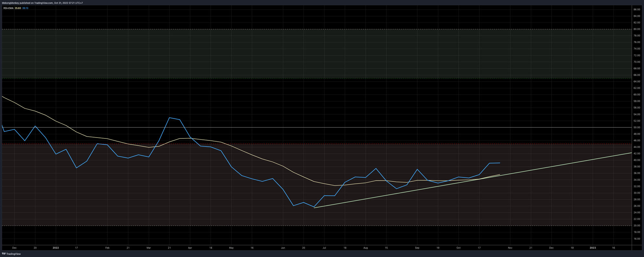Image resolution: width=644 pixels, height=257 pixels.
Task: Click the RSI+EMA value 35.60
Action: pos(18,8)
